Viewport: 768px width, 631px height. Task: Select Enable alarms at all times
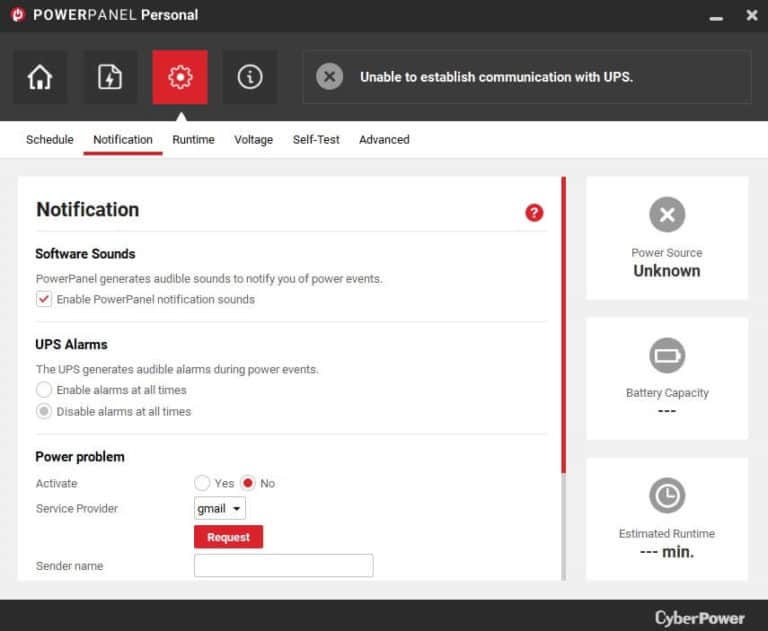point(44,390)
